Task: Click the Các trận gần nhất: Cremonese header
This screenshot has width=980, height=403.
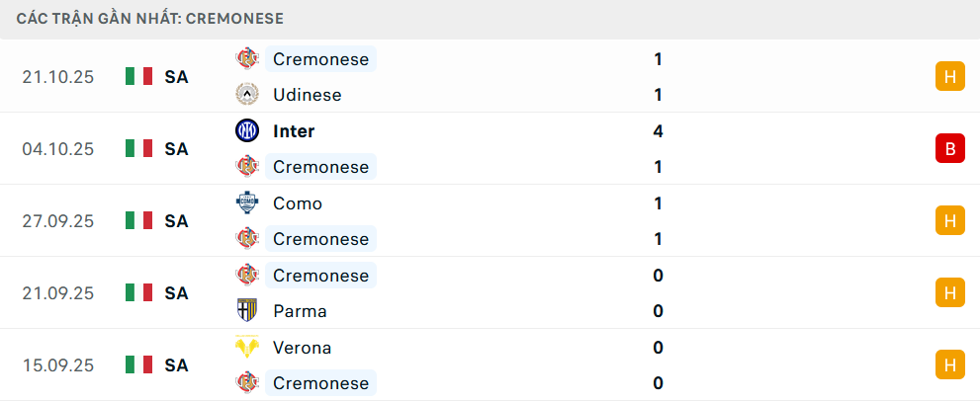Action: click(150, 19)
